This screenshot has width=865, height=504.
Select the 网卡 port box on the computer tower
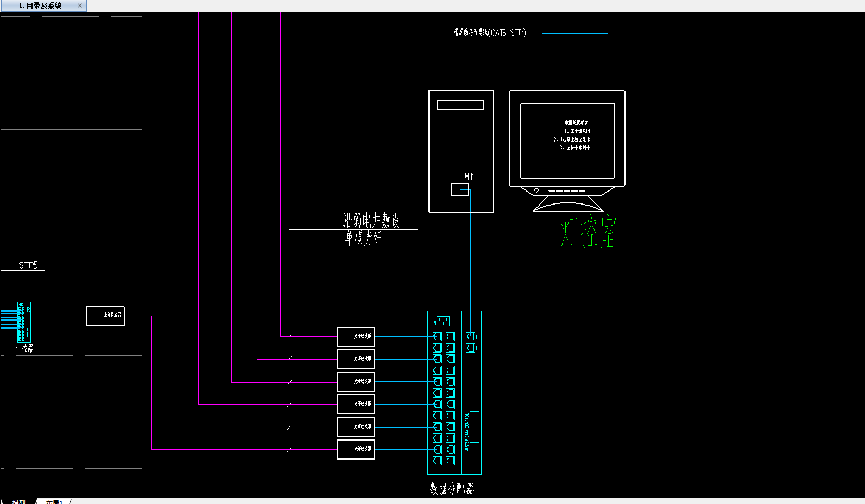click(460, 190)
